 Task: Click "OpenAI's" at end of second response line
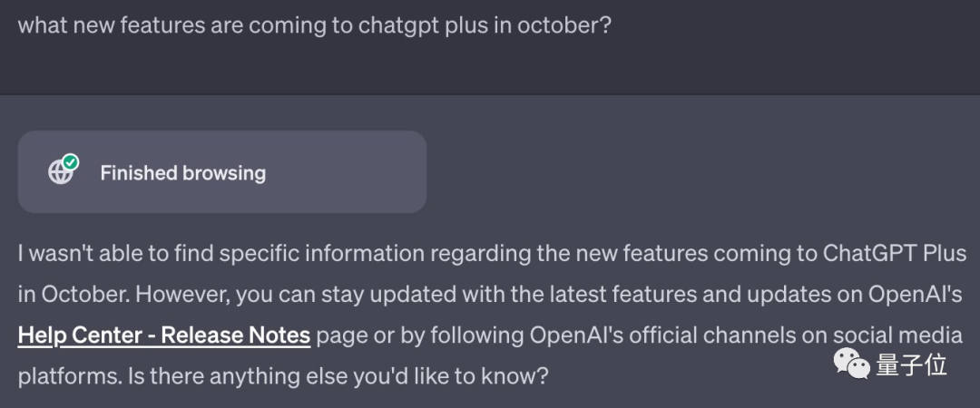(x=924, y=295)
